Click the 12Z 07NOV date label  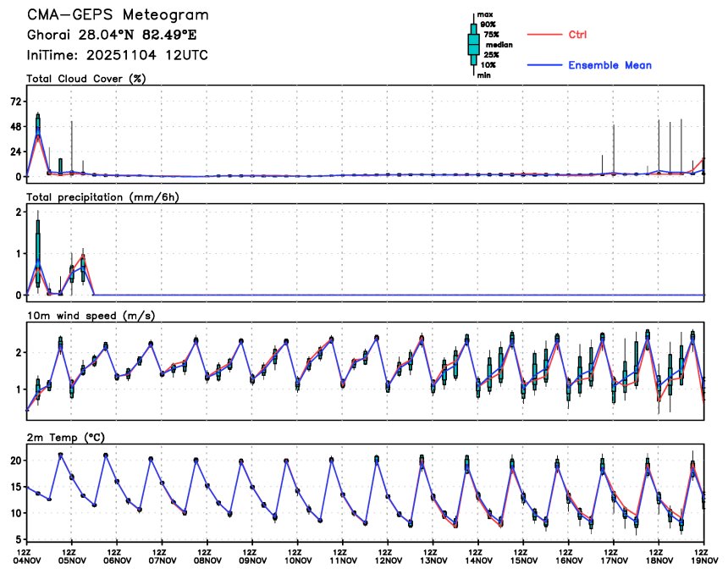[x=162, y=556]
